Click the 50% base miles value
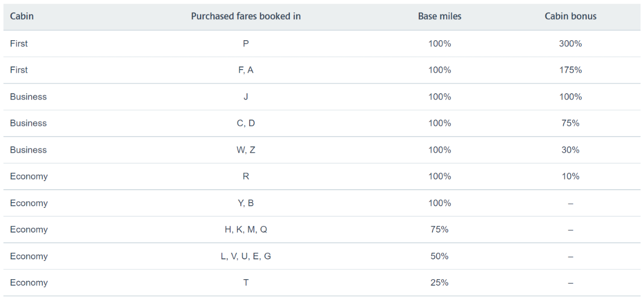Image resolution: width=644 pixels, height=299 pixels. (440, 256)
